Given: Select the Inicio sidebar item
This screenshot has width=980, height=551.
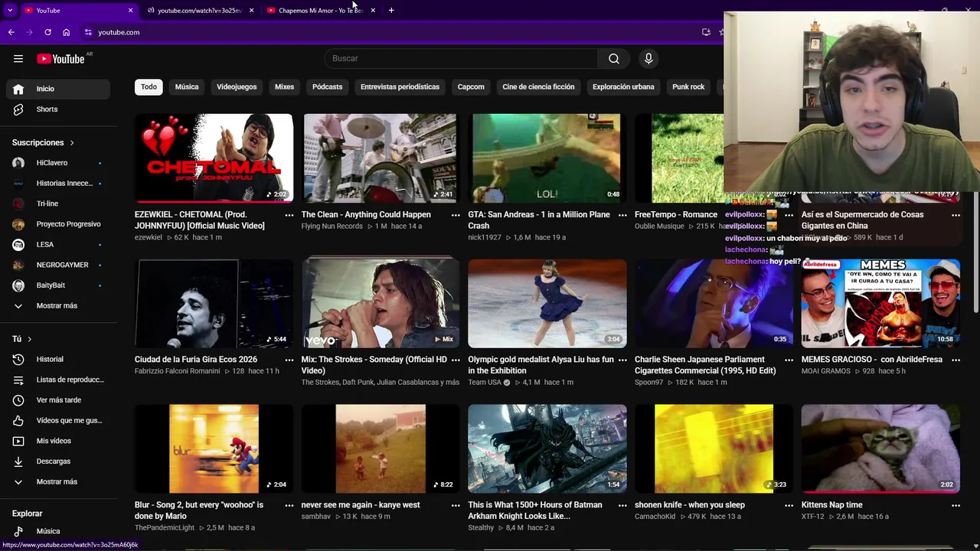Looking at the screenshot, I should click(x=58, y=89).
